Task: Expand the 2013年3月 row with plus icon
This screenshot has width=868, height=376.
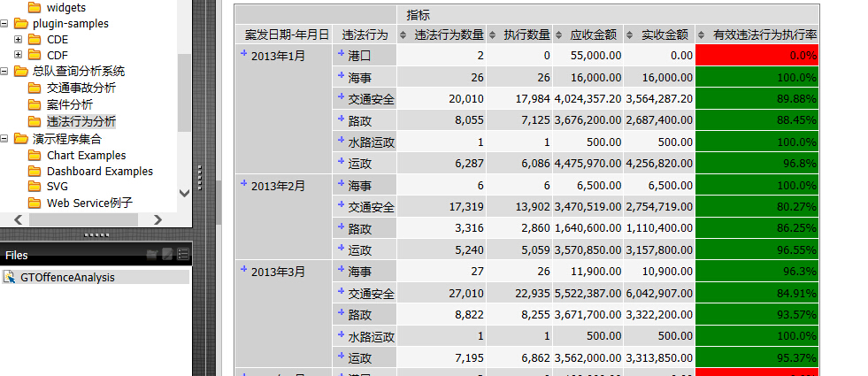Action: pos(243,269)
